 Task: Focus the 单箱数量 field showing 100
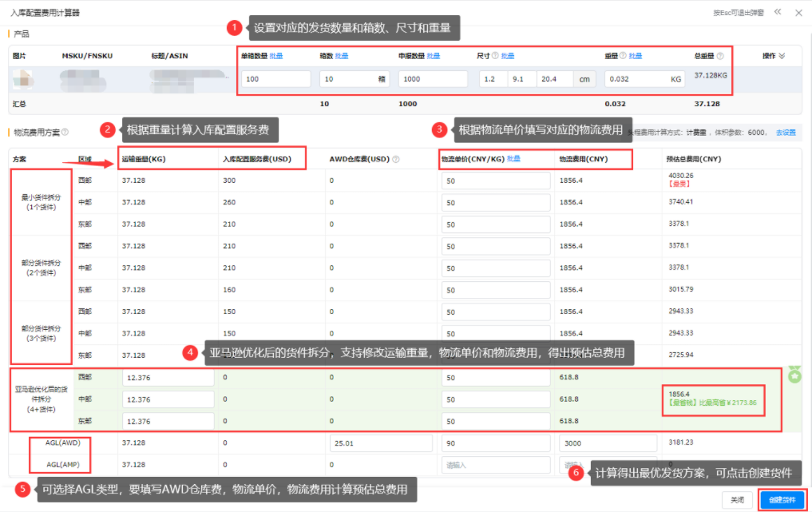coord(276,79)
